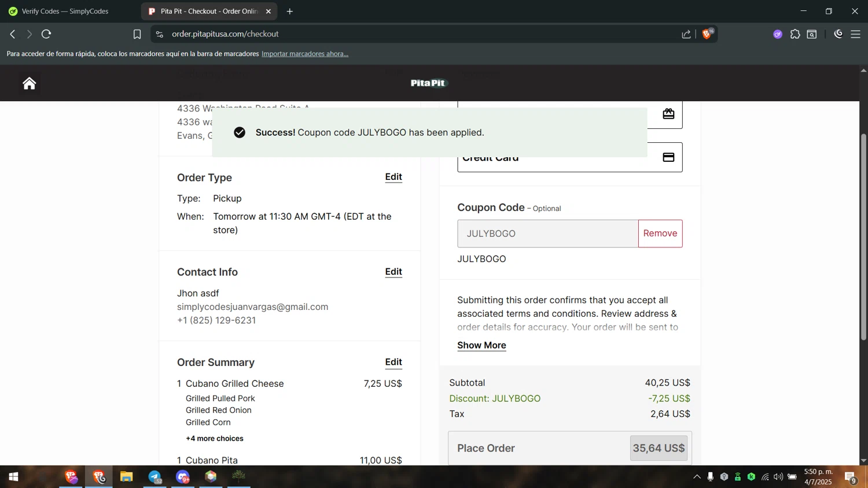
Task: Click the coupon code input field
Action: (x=547, y=234)
